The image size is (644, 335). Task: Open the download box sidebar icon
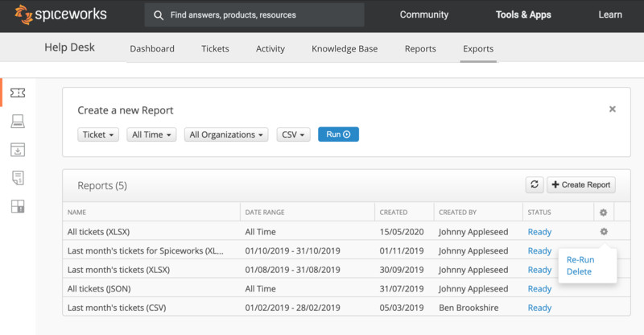[18, 150]
